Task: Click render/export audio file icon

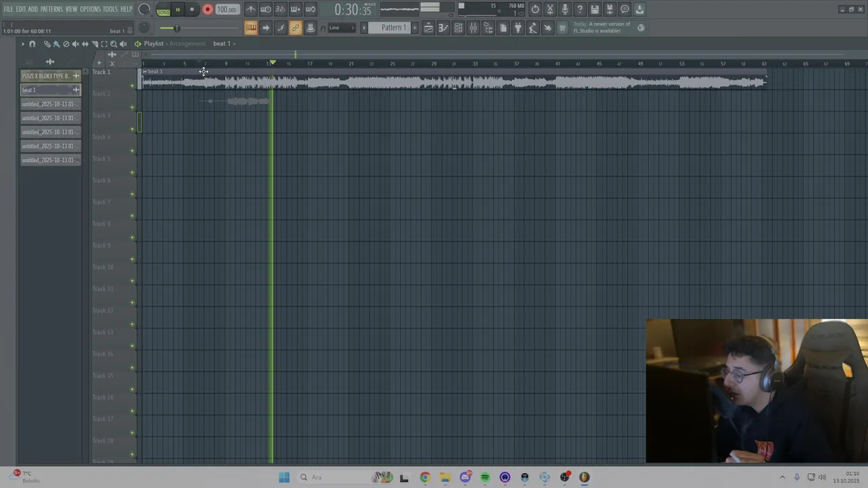Action: (x=610, y=9)
